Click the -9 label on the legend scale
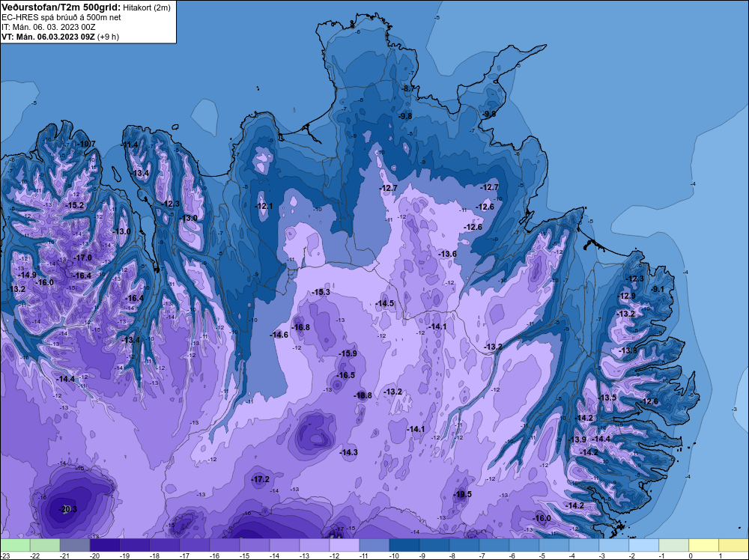Screen dimensions: 749x560 tap(424, 556)
